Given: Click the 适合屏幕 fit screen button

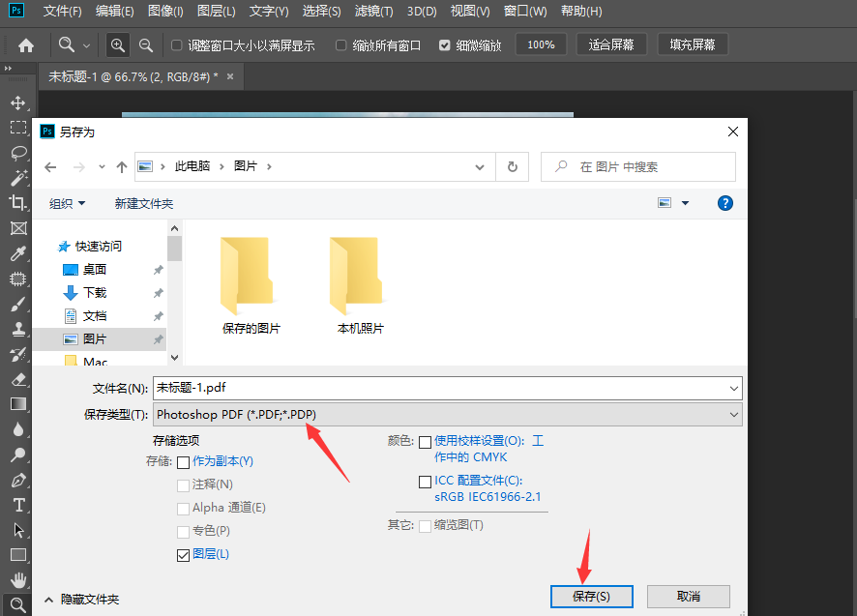Looking at the screenshot, I should 611,44.
